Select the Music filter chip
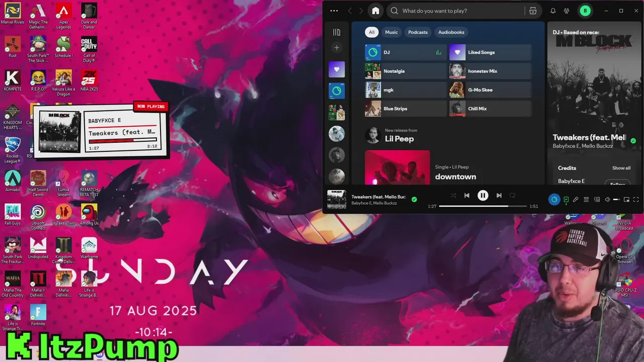The image size is (644, 362). tap(391, 32)
